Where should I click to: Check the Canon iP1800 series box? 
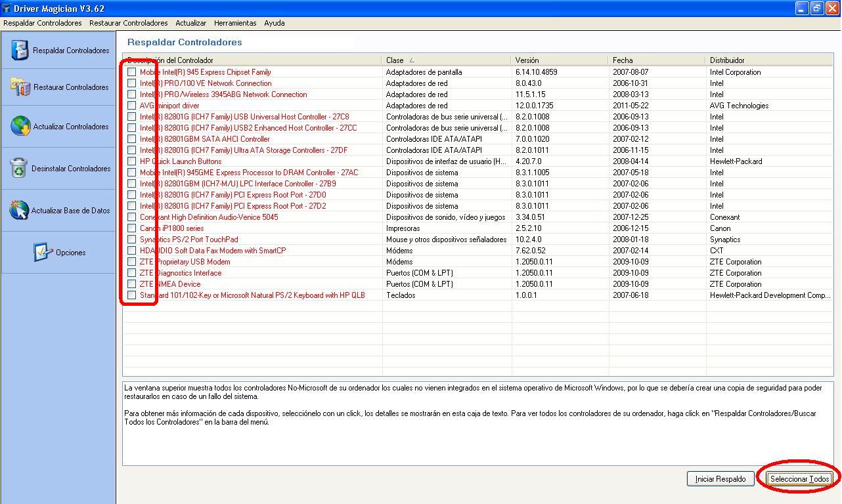click(x=132, y=228)
